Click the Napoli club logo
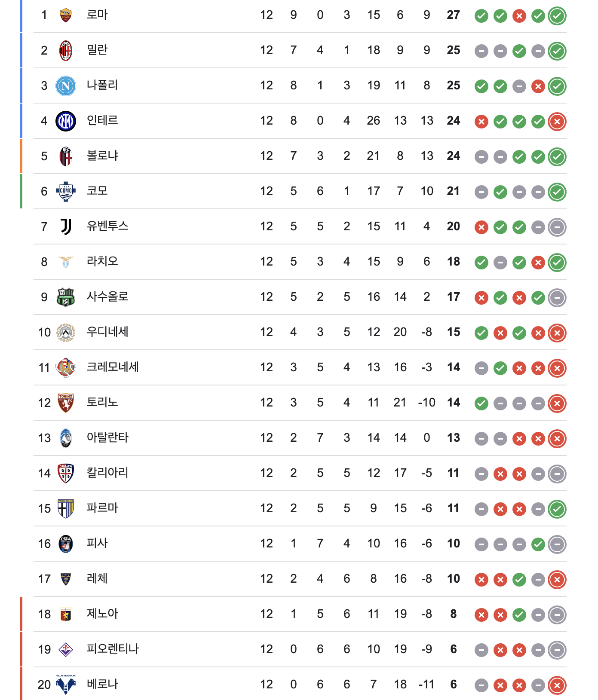Screen dimensions: 598x700 [66, 86]
